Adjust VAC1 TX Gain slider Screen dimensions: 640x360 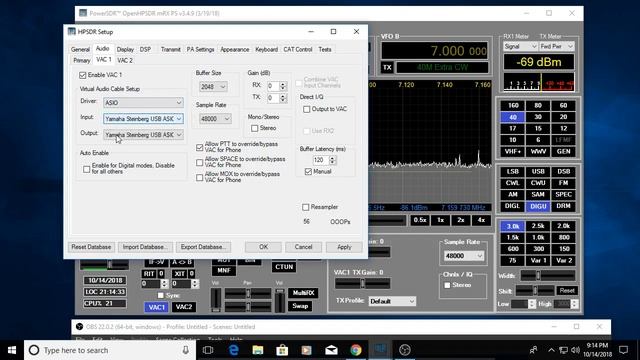pos(362,283)
